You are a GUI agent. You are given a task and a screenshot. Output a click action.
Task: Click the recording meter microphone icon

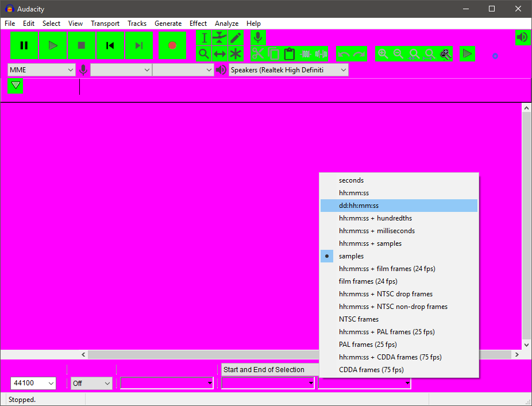point(258,38)
